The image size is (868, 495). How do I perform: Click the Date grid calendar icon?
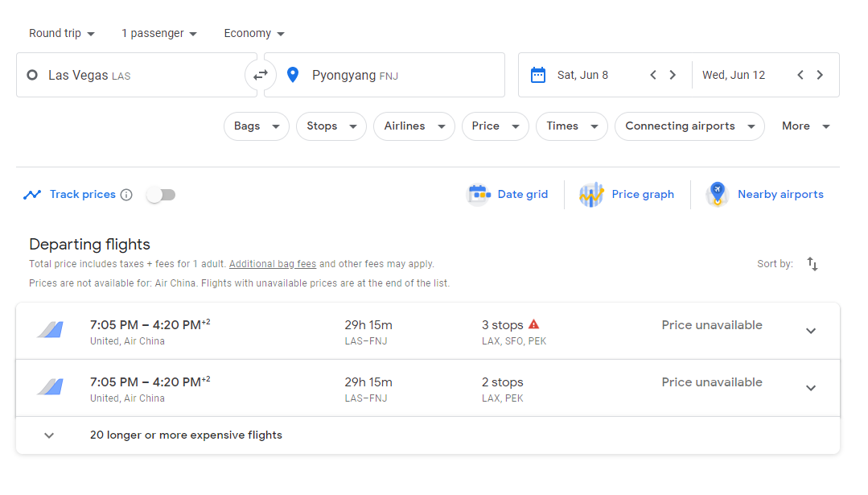tap(479, 194)
